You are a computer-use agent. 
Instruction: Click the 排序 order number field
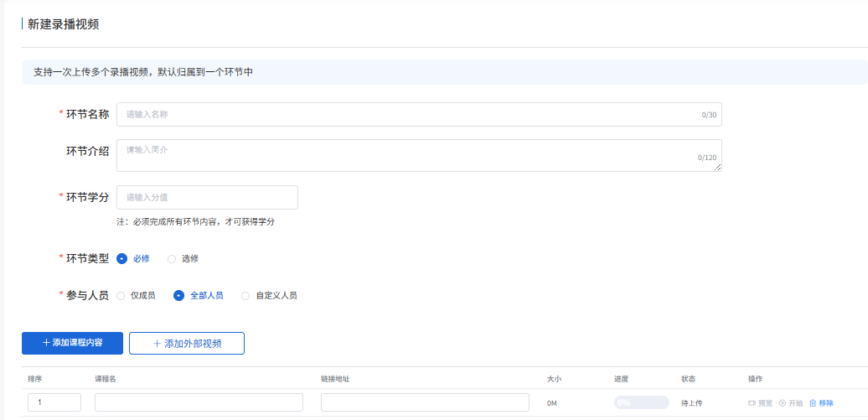pyautogui.click(x=54, y=402)
